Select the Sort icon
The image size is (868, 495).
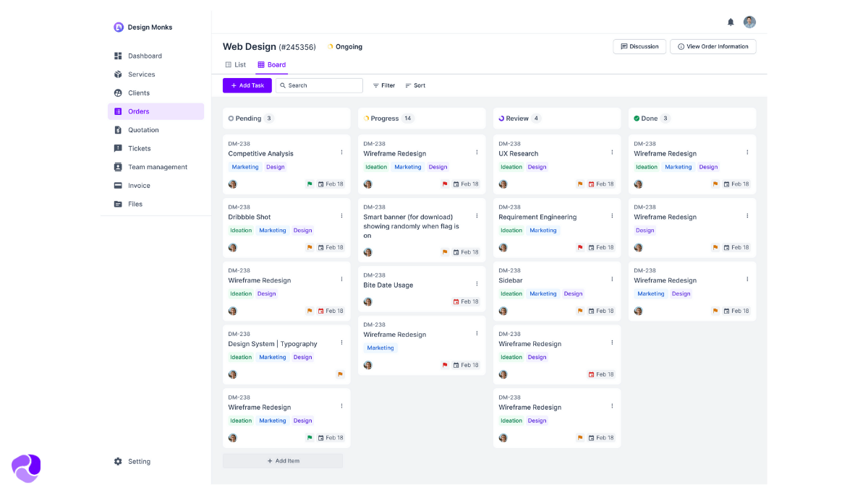(x=407, y=85)
